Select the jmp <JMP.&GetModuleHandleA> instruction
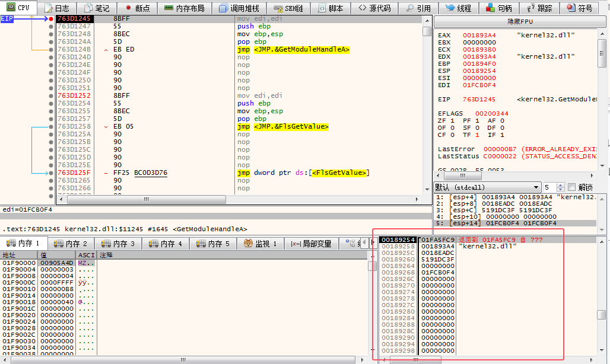The height and width of the screenshot is (364, 610). coord(293,49)
